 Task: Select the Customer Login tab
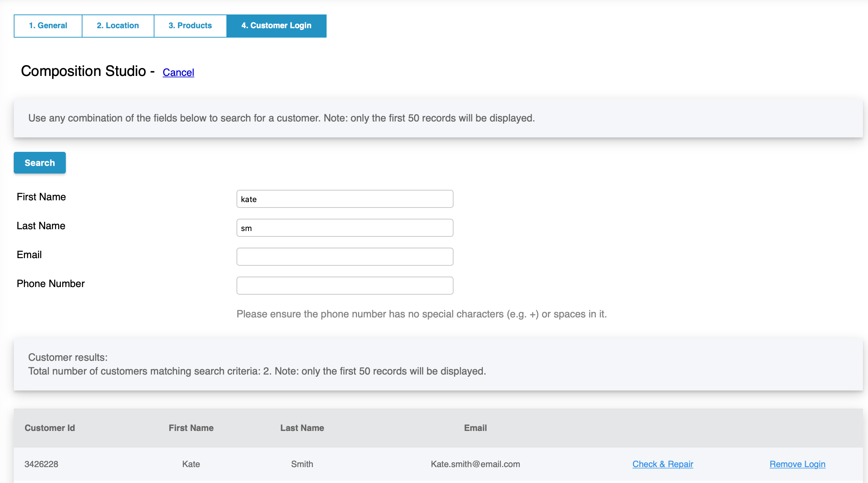click(276, 26)
